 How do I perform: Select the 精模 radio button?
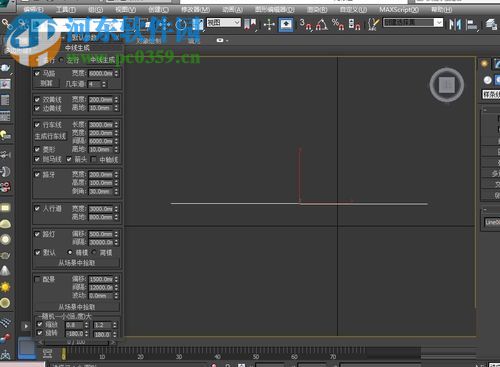70,252
